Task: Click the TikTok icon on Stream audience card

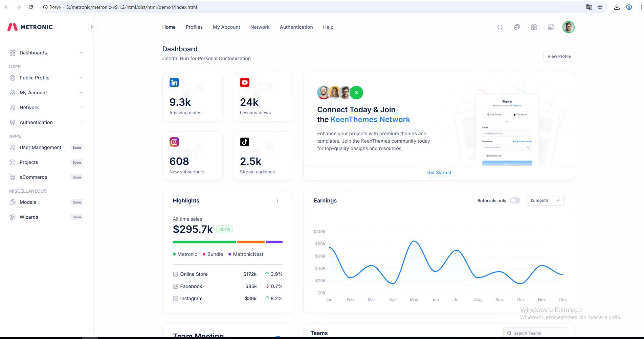Action: (x=244, y=142)
